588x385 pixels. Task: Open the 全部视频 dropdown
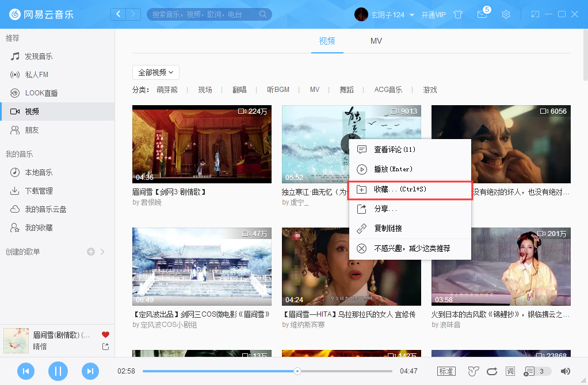155,72
